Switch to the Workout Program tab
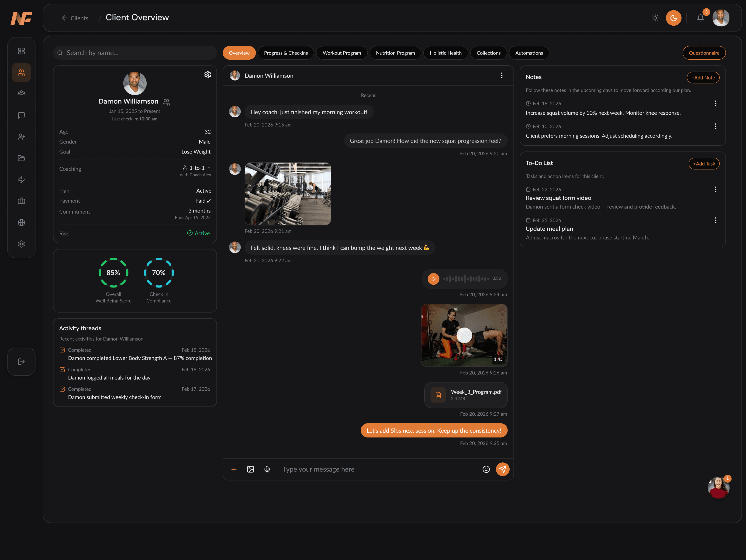The width and height of the screenshot is (746, 560). (x=342, y=53)
